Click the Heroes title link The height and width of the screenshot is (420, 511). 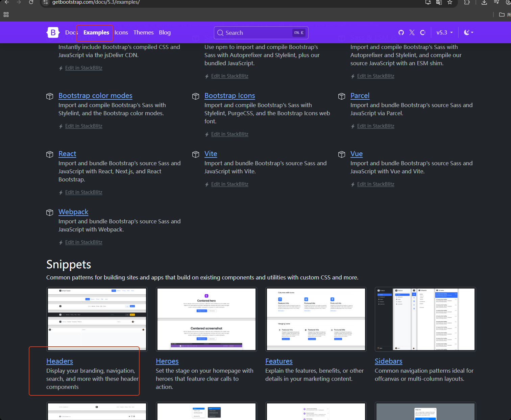coord(167,361)
